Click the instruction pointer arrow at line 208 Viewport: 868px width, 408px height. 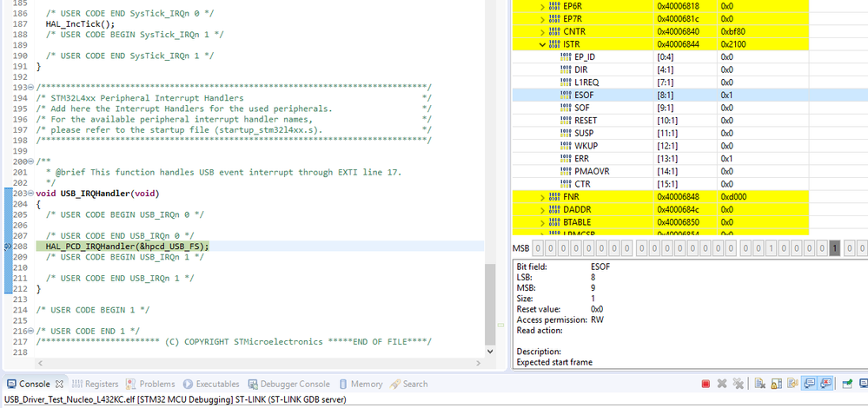click(x=7, y=247)
